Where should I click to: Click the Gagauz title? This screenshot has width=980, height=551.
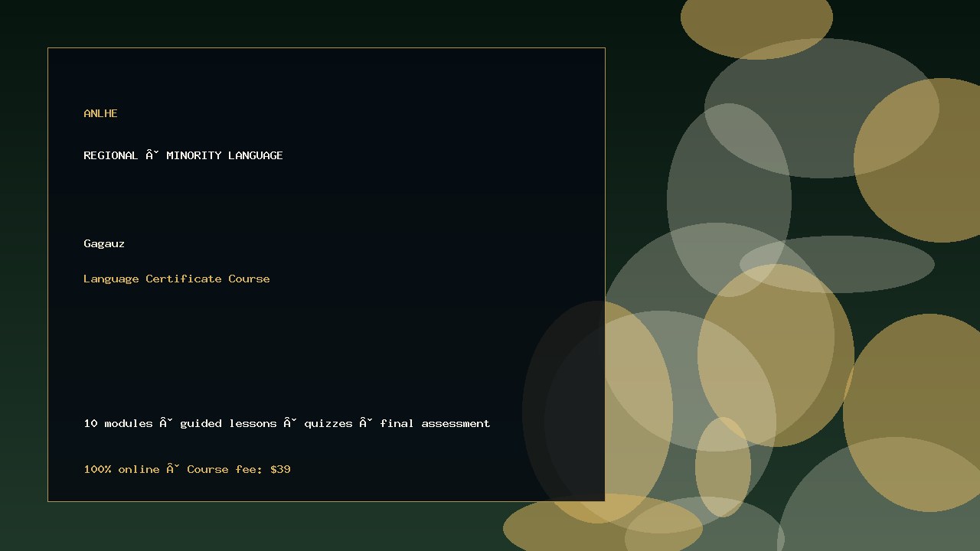pyautogui.click(x=104, y=243)
